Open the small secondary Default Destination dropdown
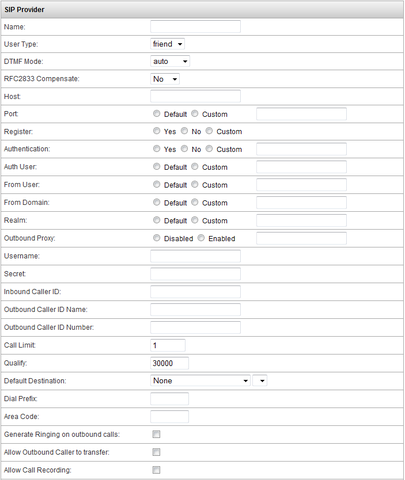 [260, 381]
